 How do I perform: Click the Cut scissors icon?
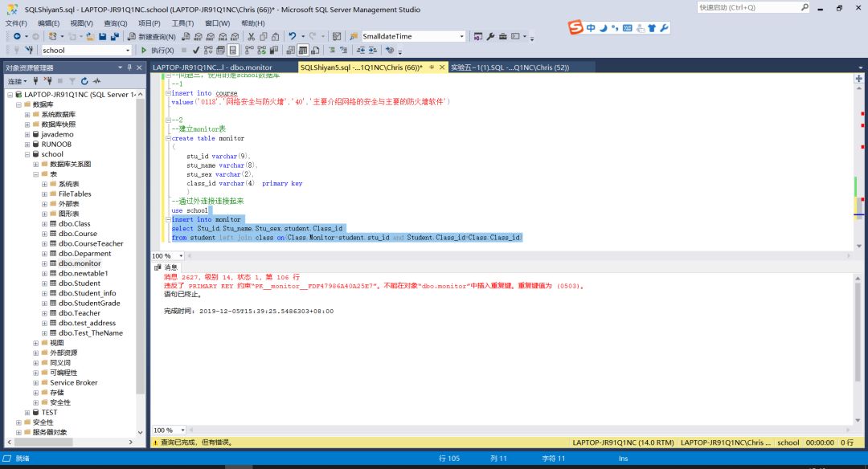click(252, 37)
